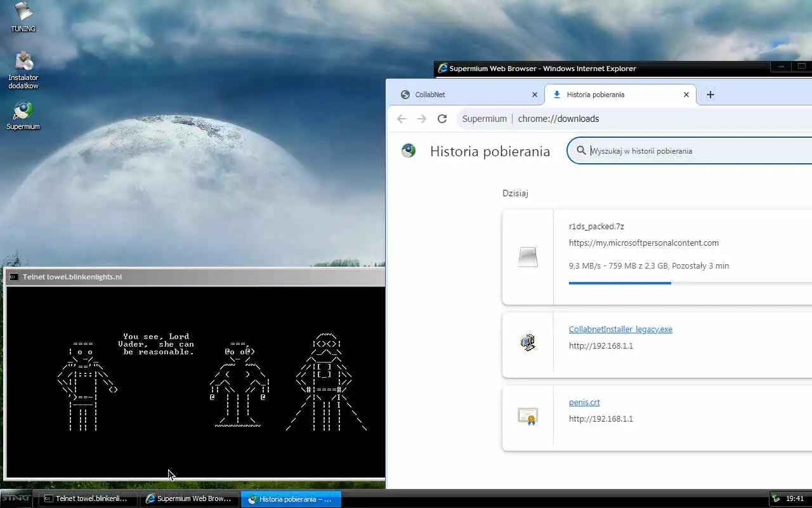Minimize the Supermium Web Browser window

[782, 66]
